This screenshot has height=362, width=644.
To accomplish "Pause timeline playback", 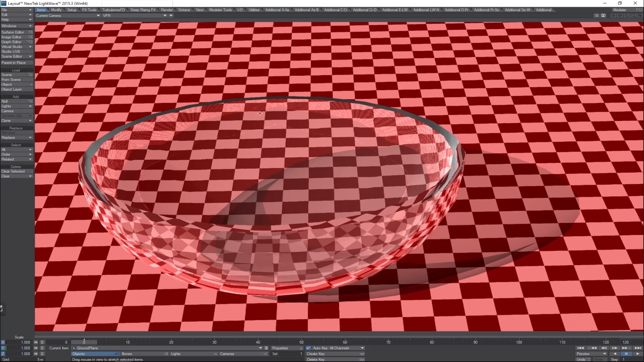I will point(626,354).
